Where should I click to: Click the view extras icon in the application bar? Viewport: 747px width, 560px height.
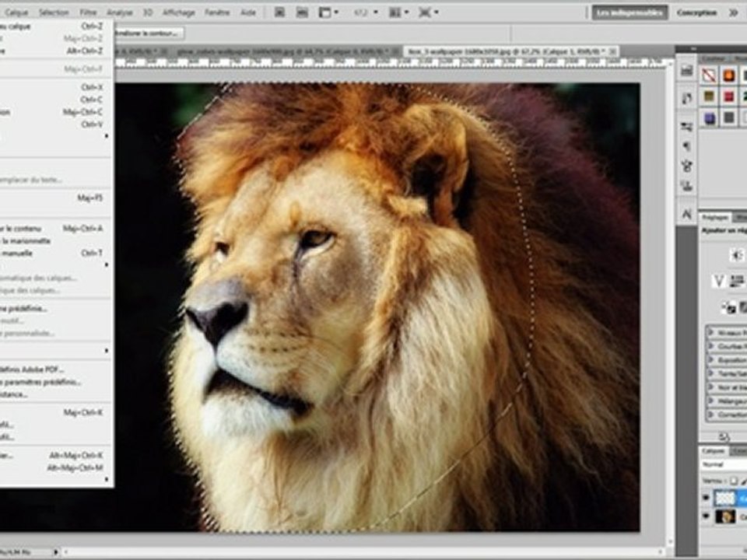[328, 12]
